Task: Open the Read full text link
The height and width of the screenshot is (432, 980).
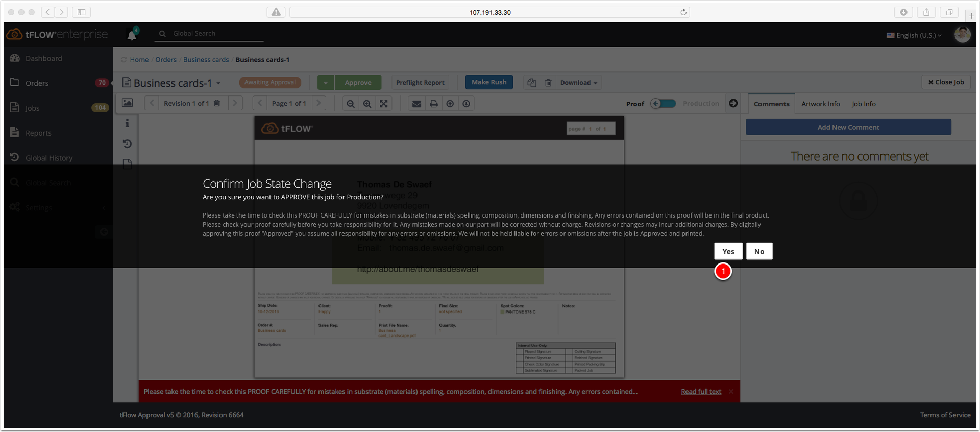Action: pyautogui.click(x=701, y=392)
